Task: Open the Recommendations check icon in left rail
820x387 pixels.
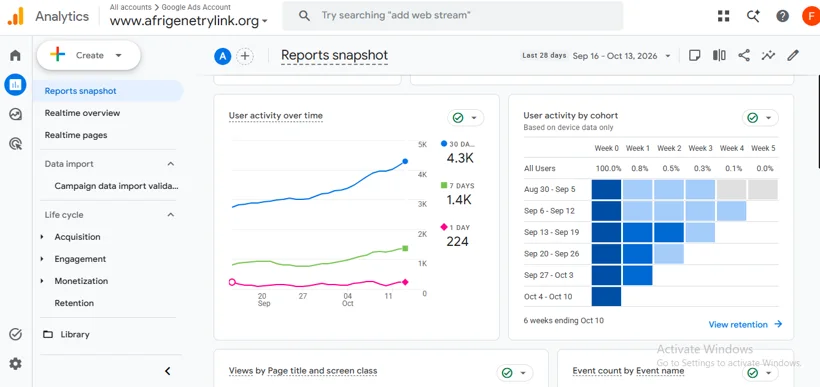Action: pos(15,334)
